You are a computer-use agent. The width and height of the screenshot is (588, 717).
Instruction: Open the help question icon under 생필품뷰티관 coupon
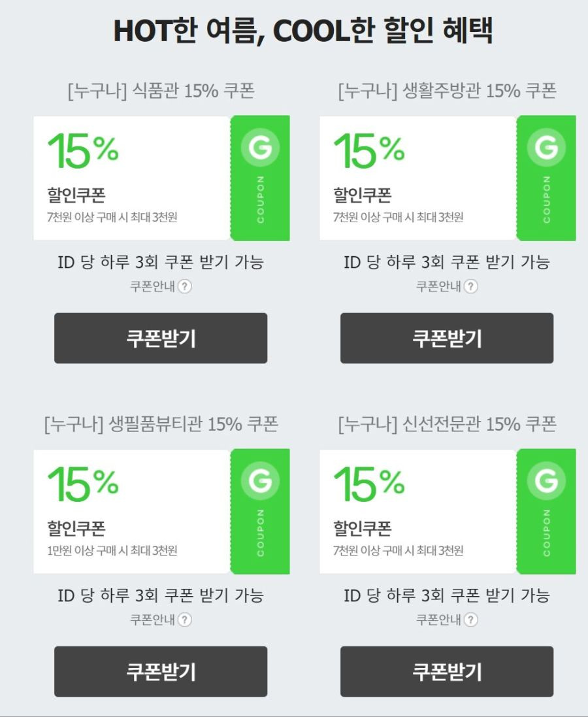185,620
